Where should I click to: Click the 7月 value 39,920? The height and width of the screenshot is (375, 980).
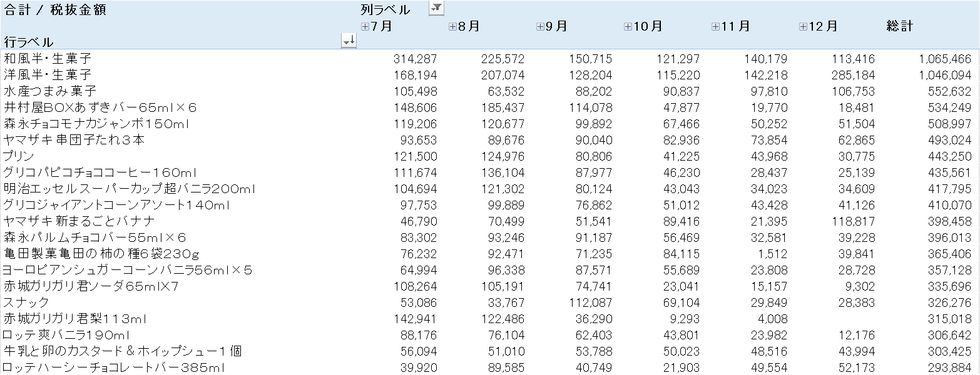(419, 367)
